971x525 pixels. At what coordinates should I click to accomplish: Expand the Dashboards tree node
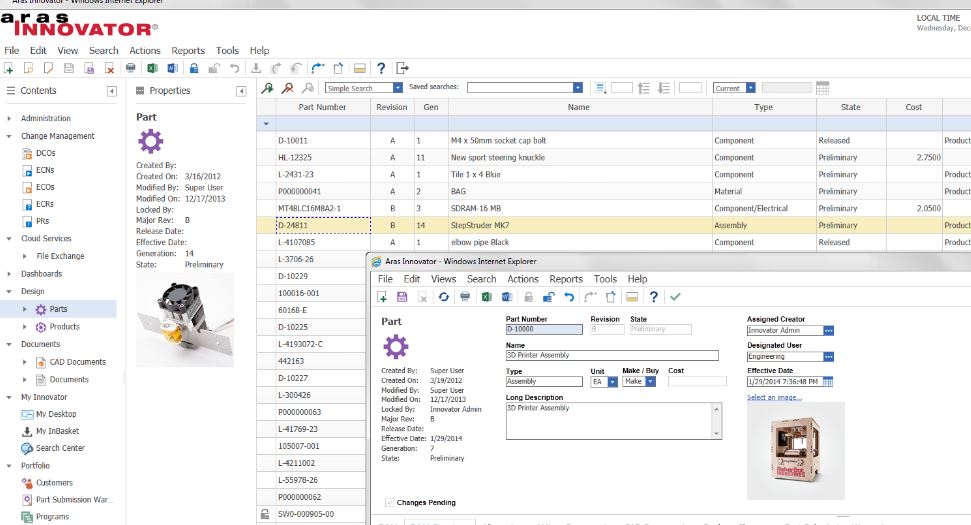9,274
